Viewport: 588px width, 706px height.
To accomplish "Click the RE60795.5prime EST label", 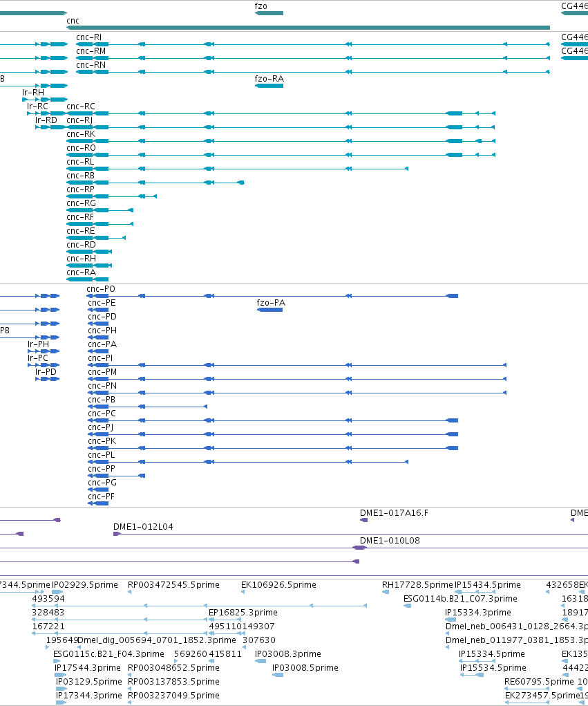I will tap(539, 682).
